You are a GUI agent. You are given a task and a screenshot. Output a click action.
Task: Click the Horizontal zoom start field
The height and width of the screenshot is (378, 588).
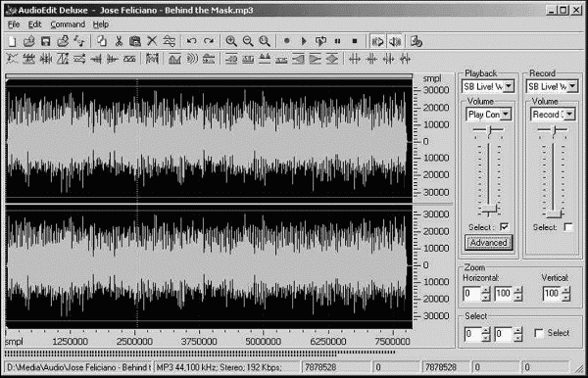pyautogui.click(x=471, y=294)
